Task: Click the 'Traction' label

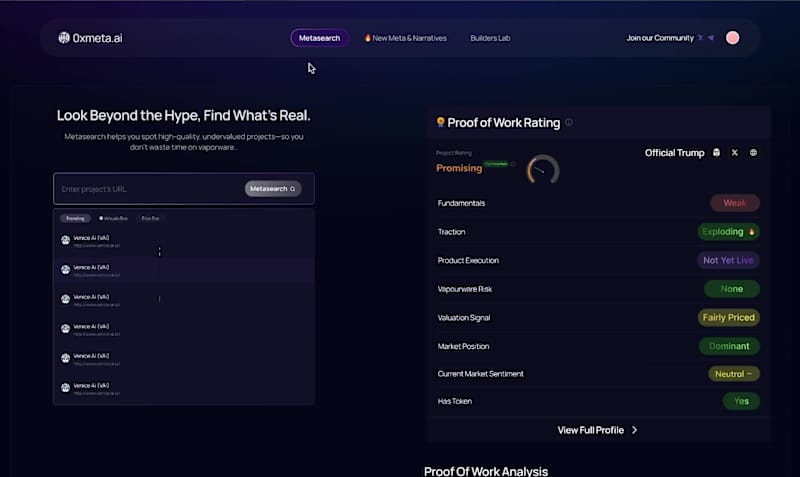Action: click(x=452, y=232)
